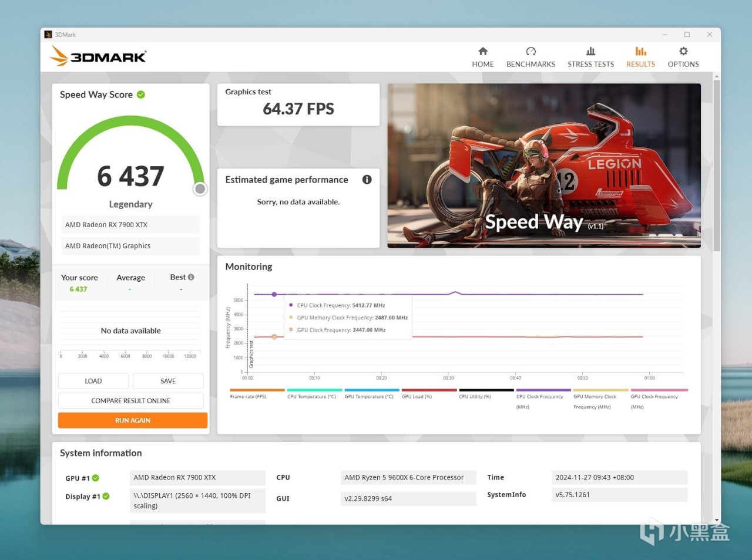
Task: Open the OPTIONS tab
Action: (683, 57)
